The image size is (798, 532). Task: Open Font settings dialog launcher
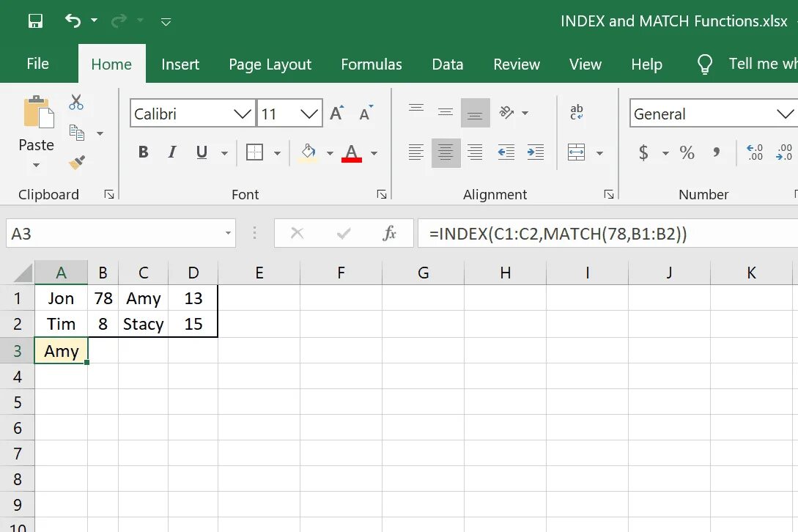click(x=382, y=194)
